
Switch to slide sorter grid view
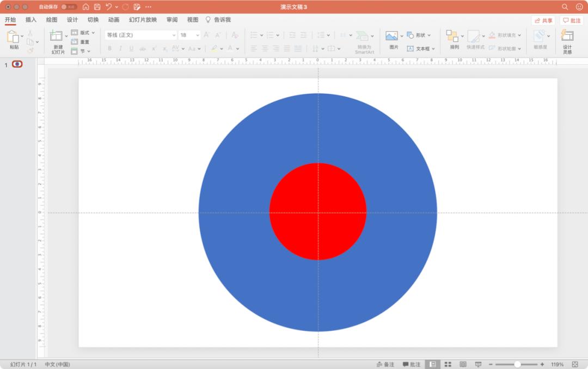(x=448, y=364)
